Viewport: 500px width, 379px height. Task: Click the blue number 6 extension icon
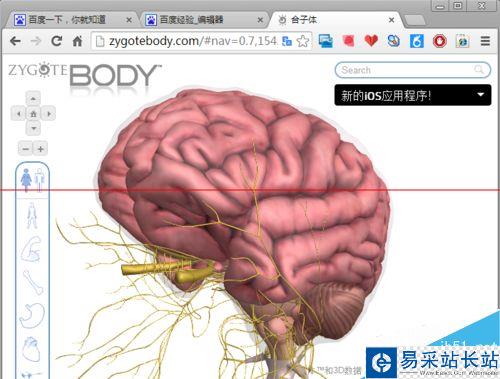tap(417, 41)
